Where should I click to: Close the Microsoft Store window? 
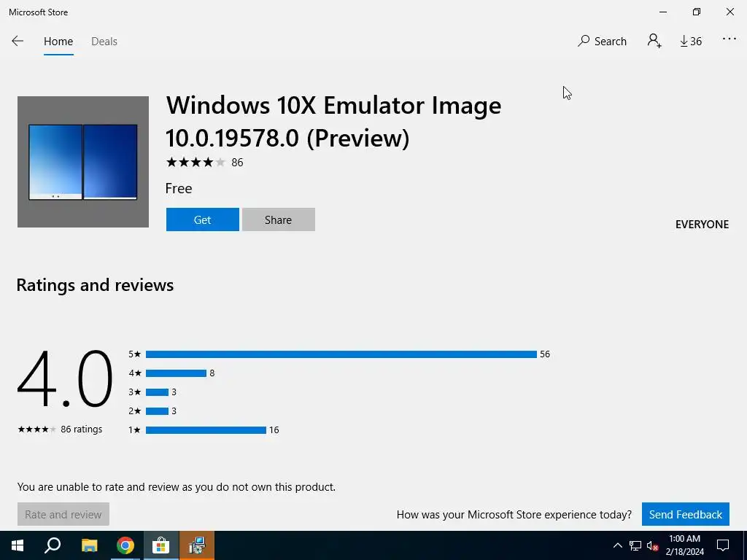[729, 12]
